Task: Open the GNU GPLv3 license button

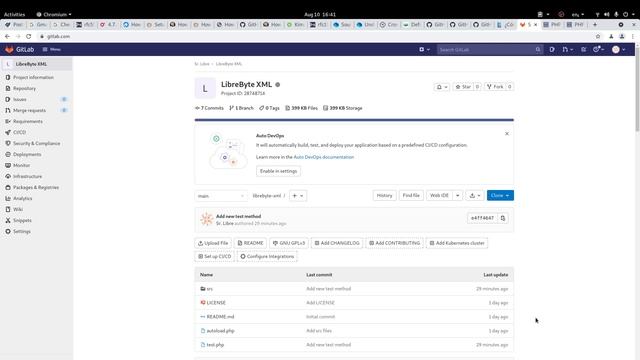Action: click(x=289, y=243)
